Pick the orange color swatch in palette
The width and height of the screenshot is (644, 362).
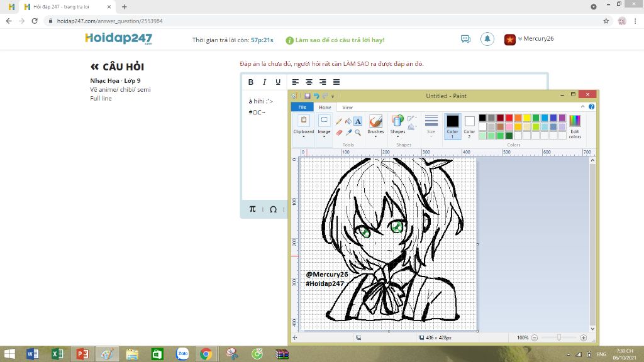(x=518, y=118)
